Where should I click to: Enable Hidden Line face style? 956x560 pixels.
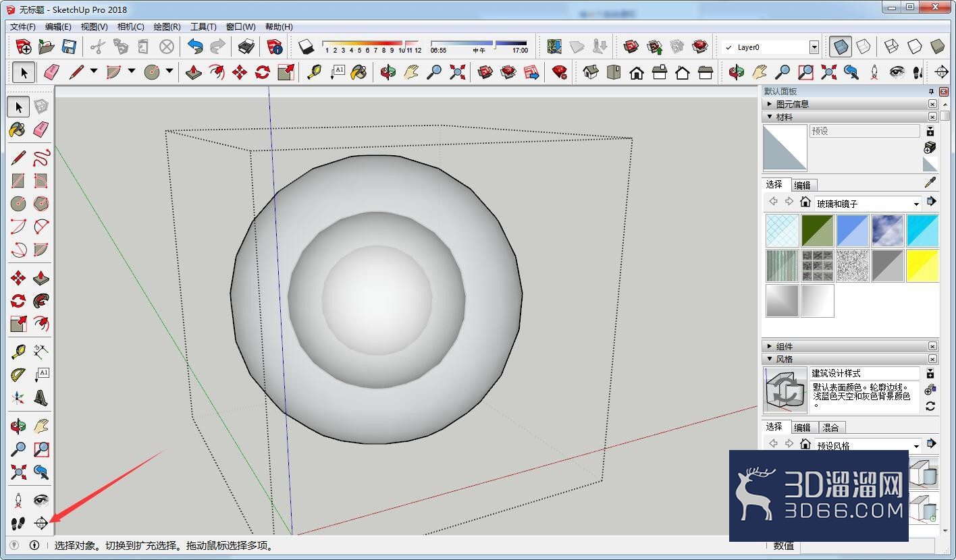(914, 47)
